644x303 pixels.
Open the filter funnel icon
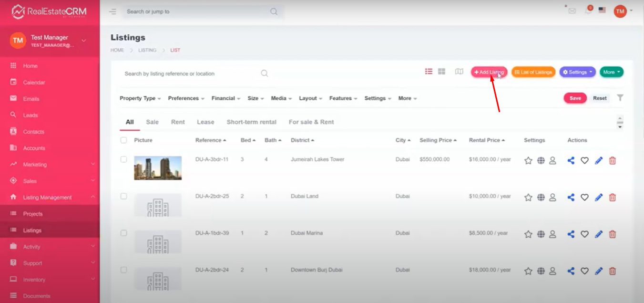pyautogui.click(x=620, y=98)
